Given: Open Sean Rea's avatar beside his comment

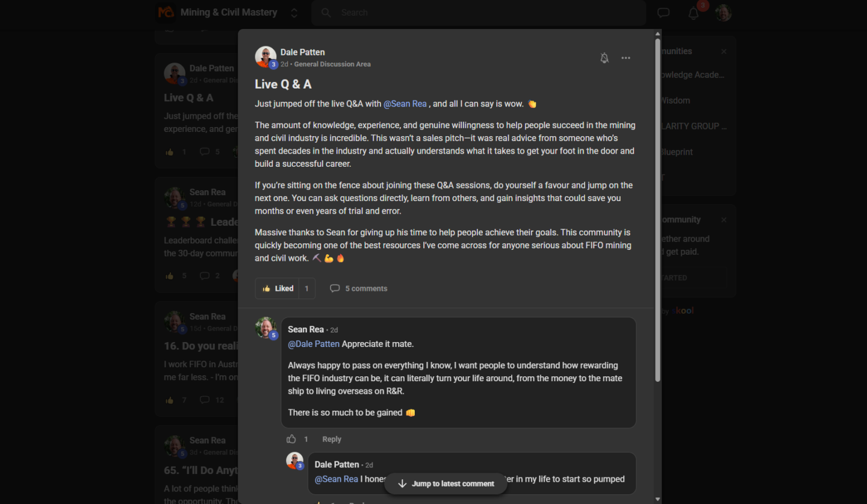Looking at the screenshot, I should (x=266, y=328).
